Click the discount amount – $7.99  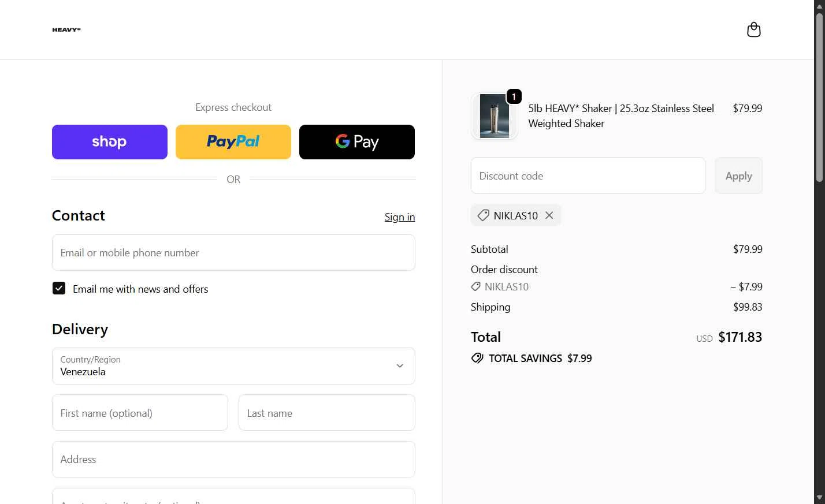tap(746, 287)
